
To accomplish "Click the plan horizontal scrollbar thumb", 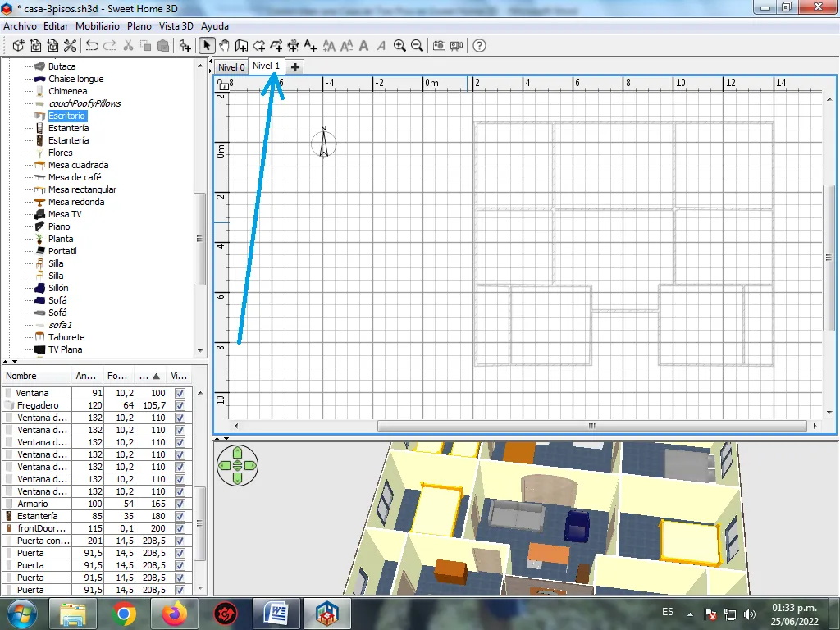I will point(592,426).
